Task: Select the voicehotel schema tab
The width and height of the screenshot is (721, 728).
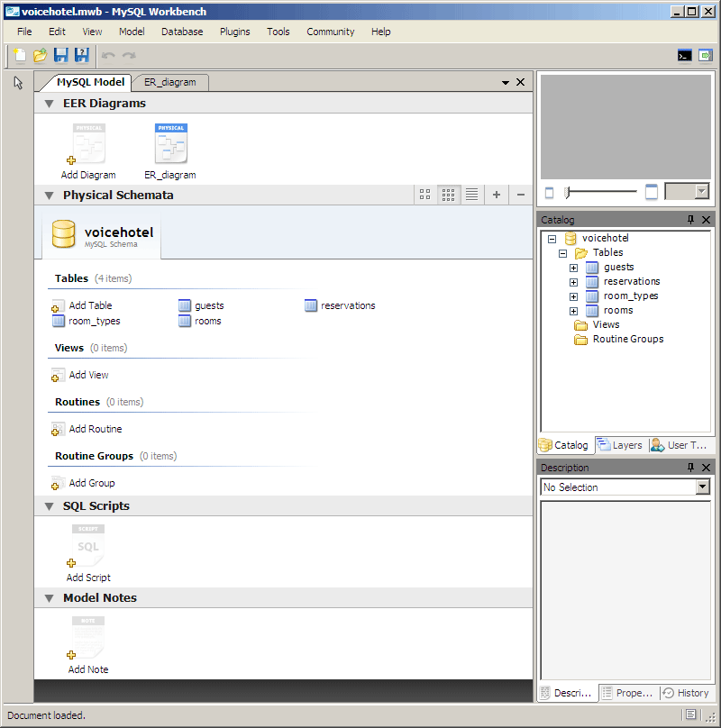Action: [102, 235]
